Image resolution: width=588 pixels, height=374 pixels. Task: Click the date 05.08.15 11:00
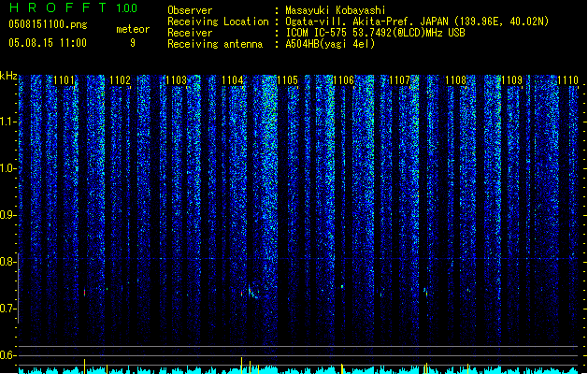tap(48, 43)
